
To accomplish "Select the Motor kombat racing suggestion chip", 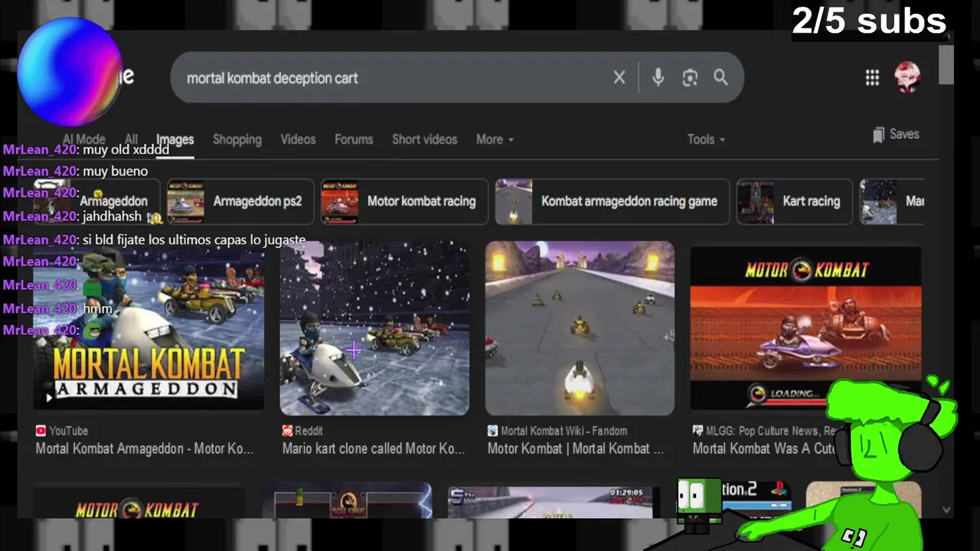I will tap(404, 201).
